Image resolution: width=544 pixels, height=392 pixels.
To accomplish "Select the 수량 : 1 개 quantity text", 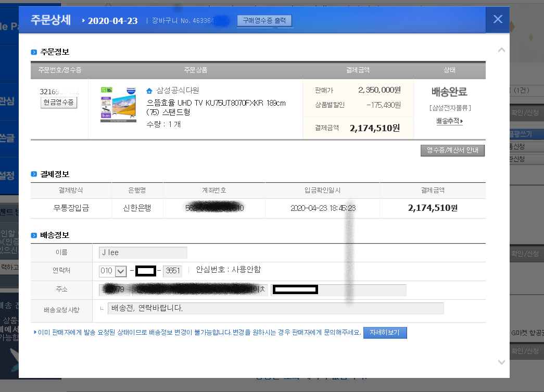I will coord(163,124).
